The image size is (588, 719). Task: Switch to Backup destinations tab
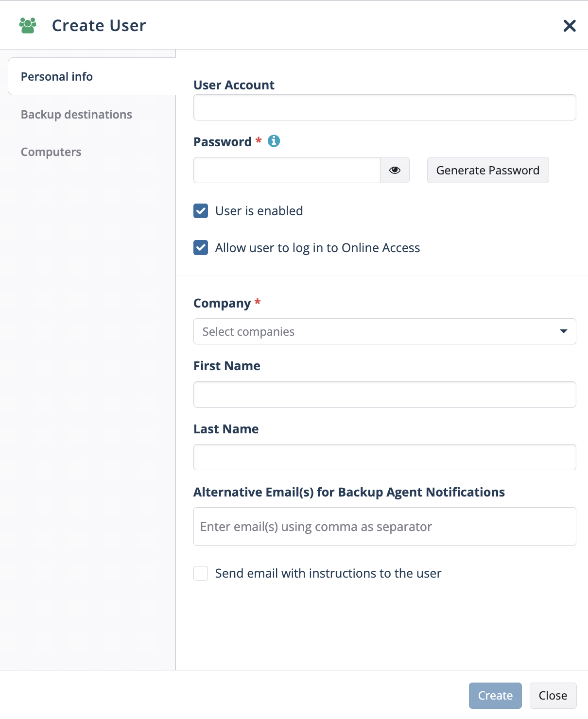[x=76, y=115]
